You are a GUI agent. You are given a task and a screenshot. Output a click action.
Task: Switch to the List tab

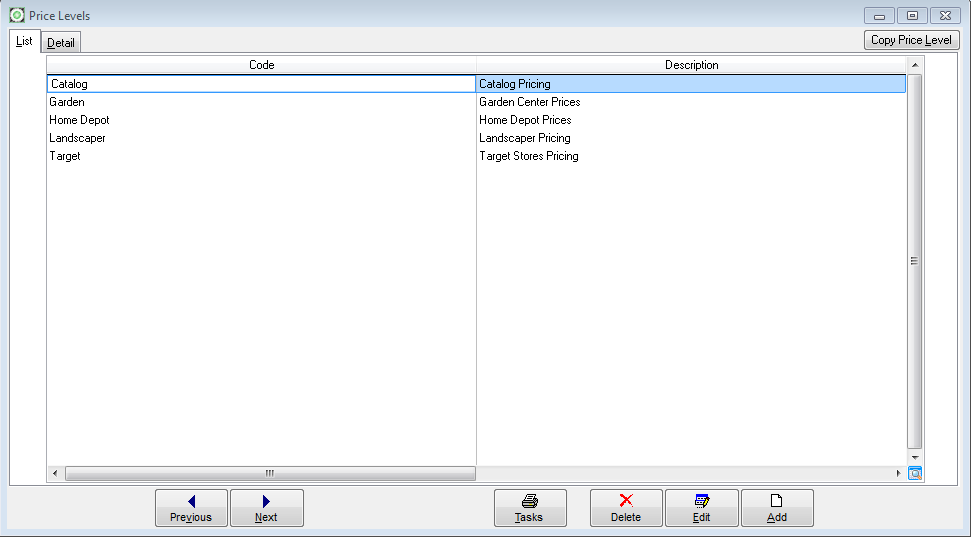(x=24, y=42)
